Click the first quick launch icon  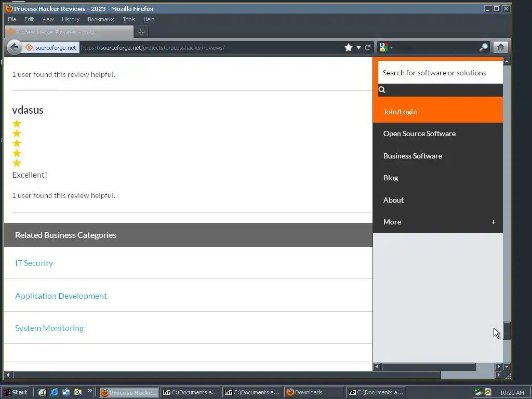42,392
